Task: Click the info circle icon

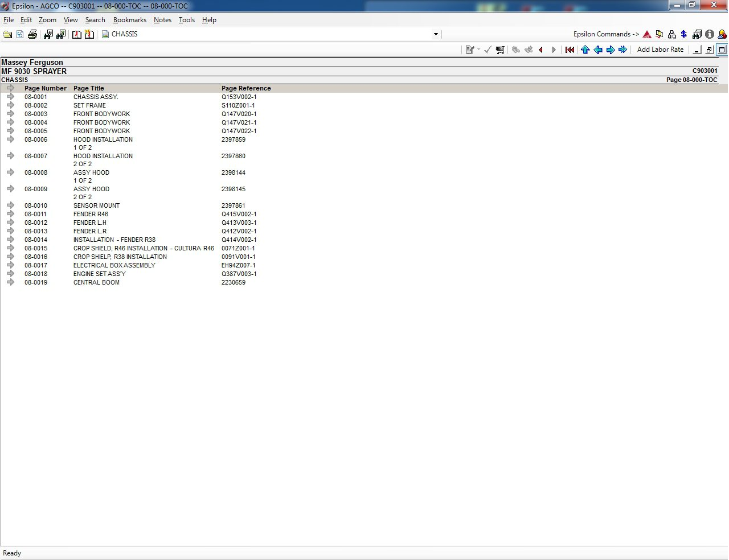Action: pos(710,35)
